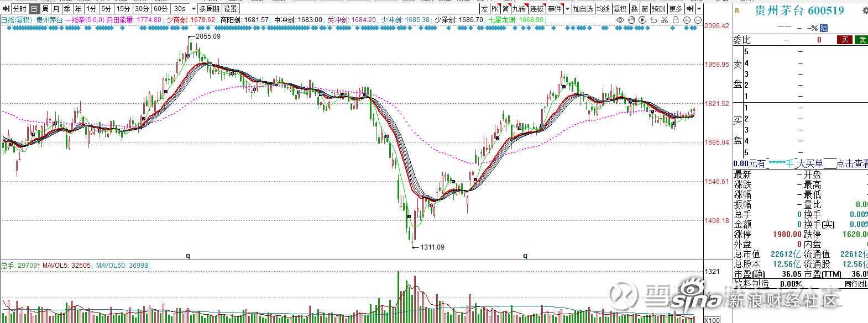Open dropdown arrow after 事件 button
The width and height of the screenshot is (868, 323).
[567, 9]
